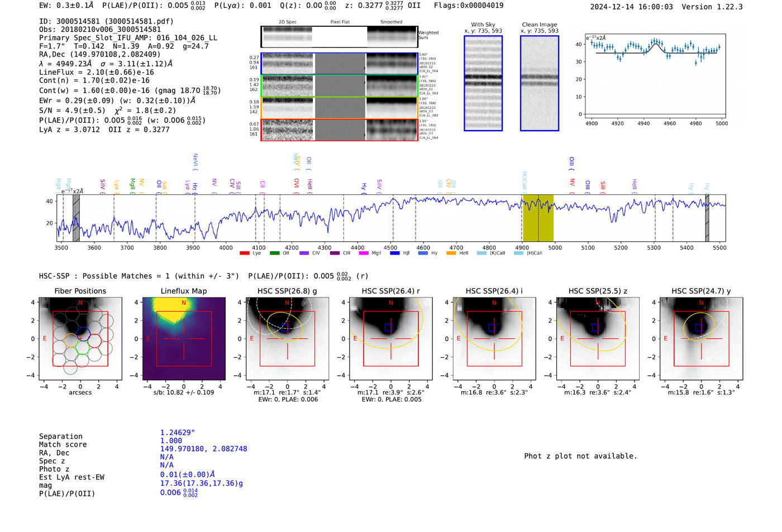This screenshot has height=532, width=782.
Task: Select the HSC SSP(24.7) y cutout
Action: [701, 339]
